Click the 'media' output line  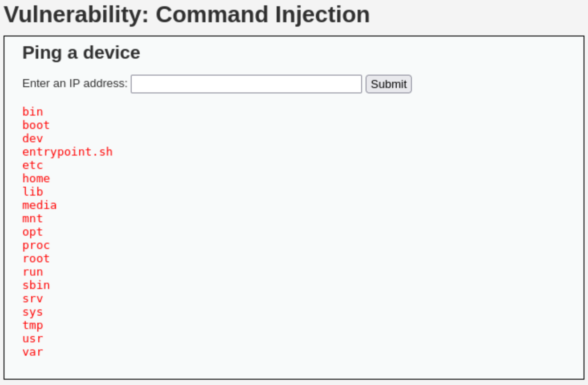[40, 205]
